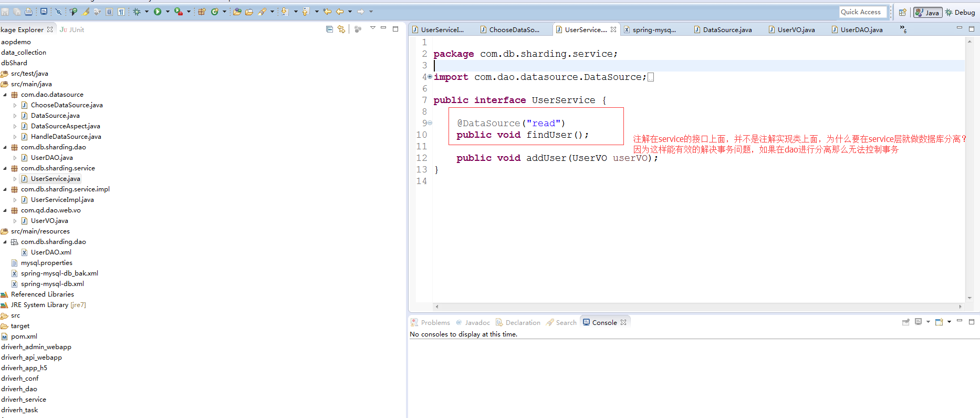Click the Run External Tools icon
This screenshot has height=418, width=980.
[179, 12]
